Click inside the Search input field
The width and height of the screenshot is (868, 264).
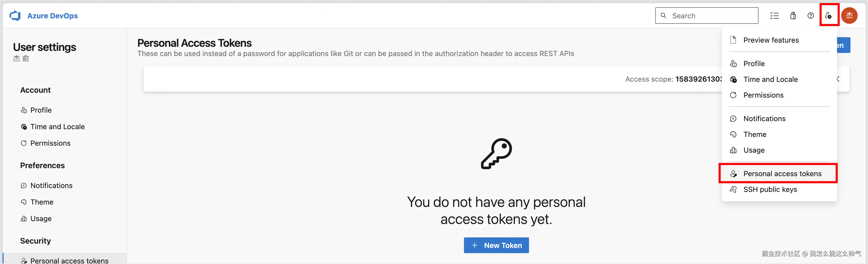[x=707, y=15]
